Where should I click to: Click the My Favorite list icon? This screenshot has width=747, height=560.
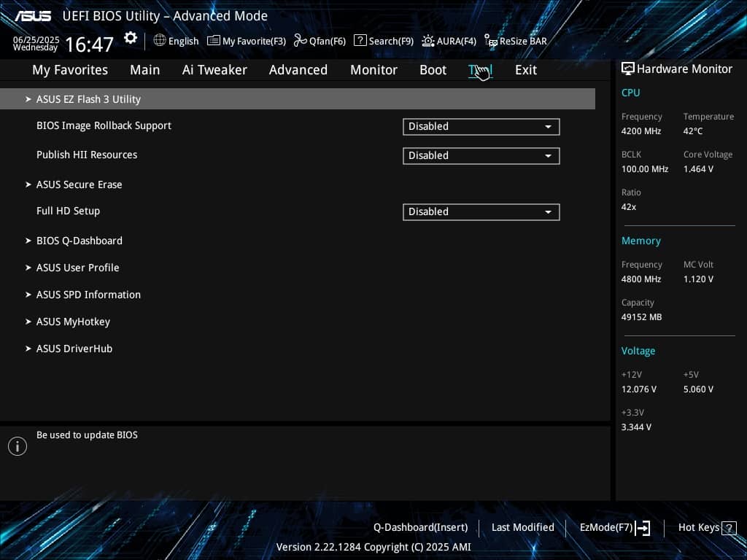[214, 41]
